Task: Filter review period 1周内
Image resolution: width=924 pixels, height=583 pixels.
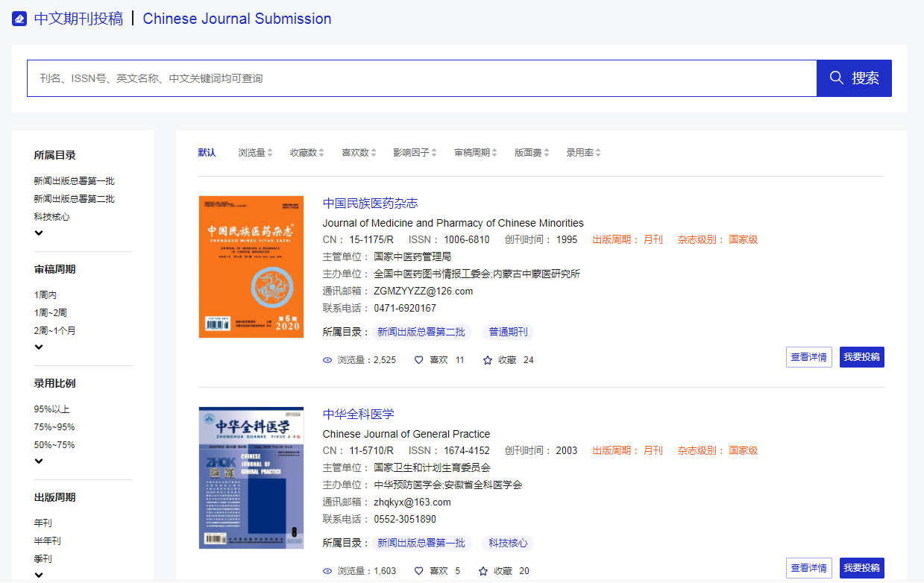Action: pyautogui.click(x=45, y=295)
